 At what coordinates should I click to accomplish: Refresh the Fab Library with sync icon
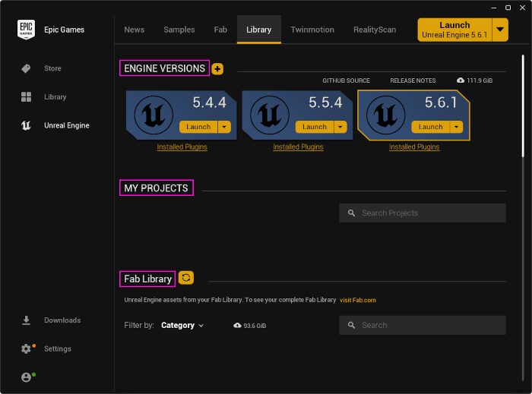[x=186, y=279]
